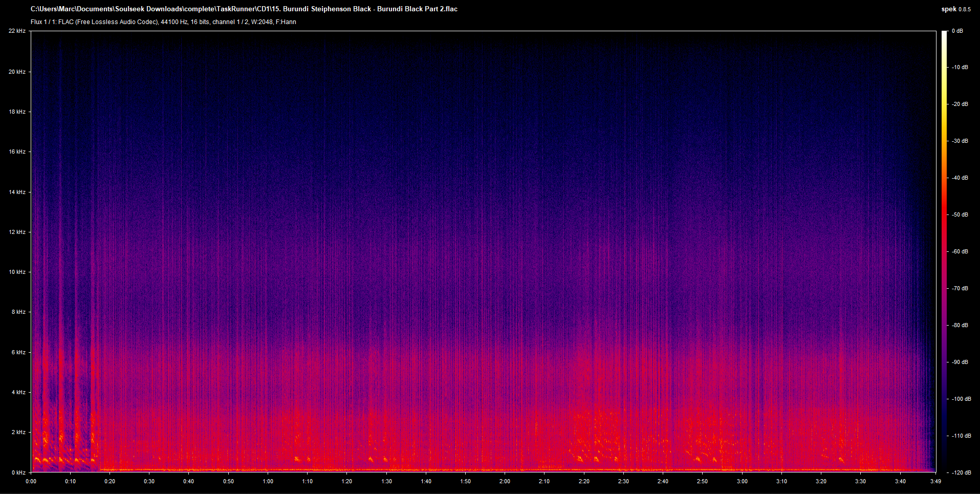Select the 3:49 end time label
This screenshot has width=980, height=494.
click(x=935, y=481)
